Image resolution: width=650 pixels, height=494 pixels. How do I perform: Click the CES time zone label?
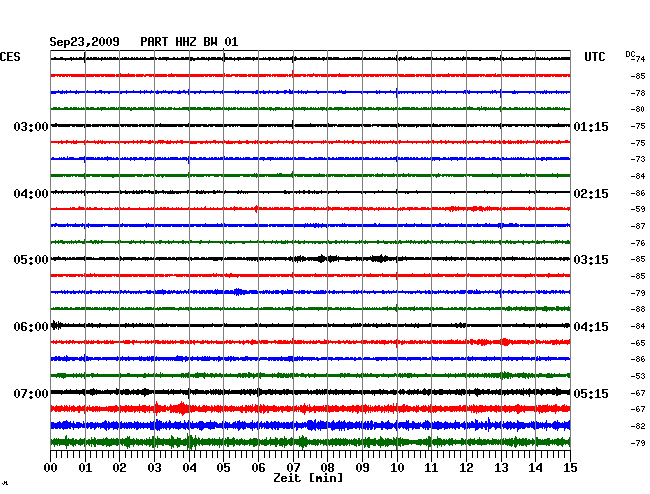[10, 58]
